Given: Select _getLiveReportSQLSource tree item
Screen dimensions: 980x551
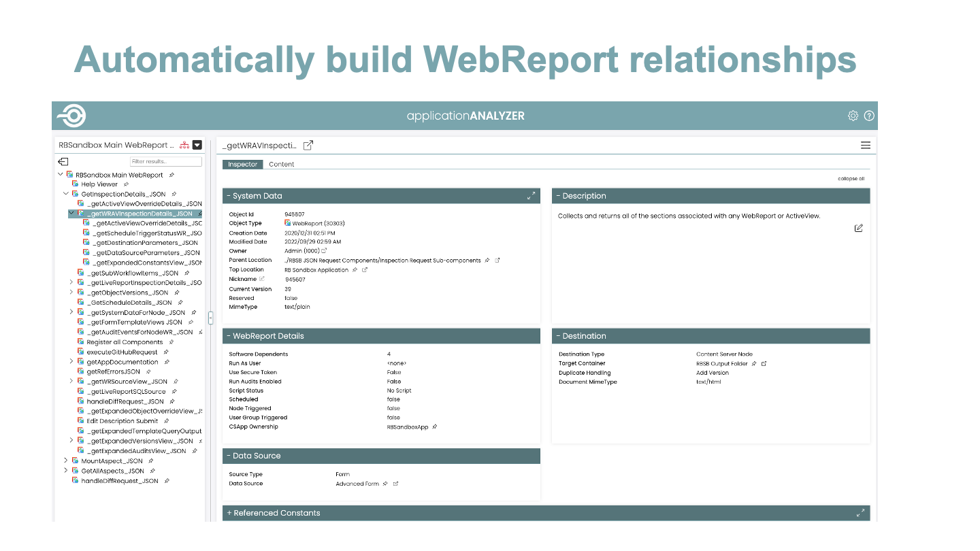Looking at the screenshot, I should tap(127, 392).
